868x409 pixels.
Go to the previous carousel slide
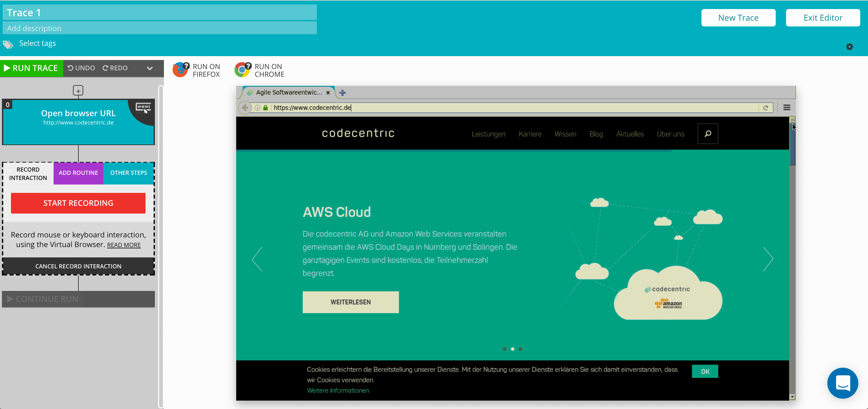pyautogui.click(x=257, y=259)
